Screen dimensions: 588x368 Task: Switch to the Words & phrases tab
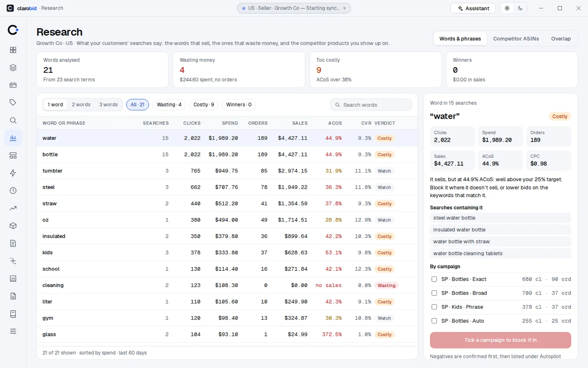[x=460, y=39]
